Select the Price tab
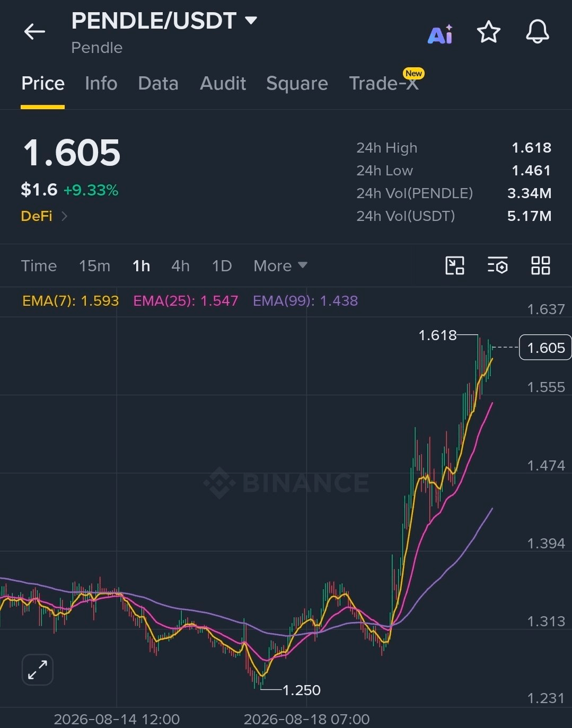572x728 pixels. click(x=43, y=83)
